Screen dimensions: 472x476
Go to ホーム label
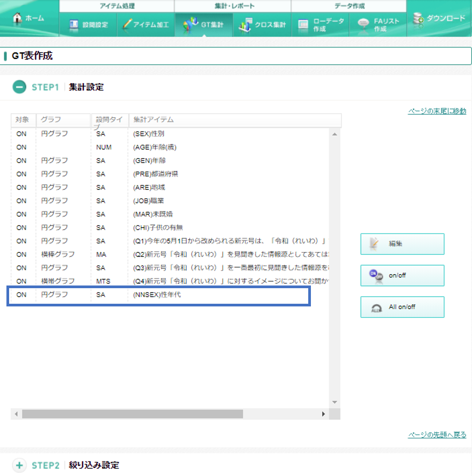click(x=34, y=18)
